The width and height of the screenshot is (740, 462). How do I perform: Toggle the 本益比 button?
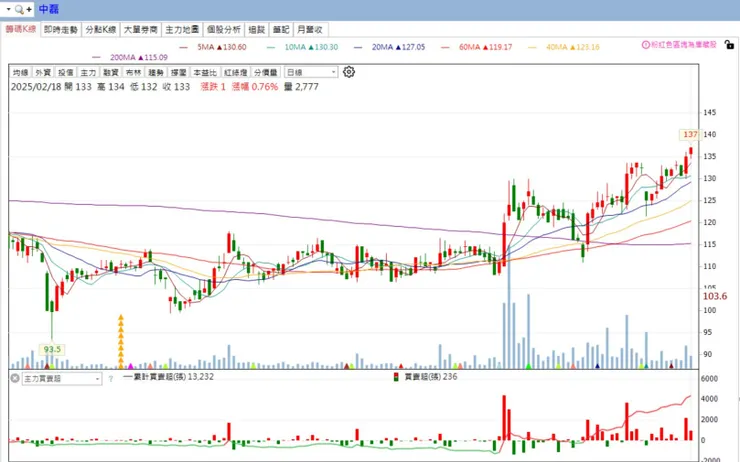(205, 72)
